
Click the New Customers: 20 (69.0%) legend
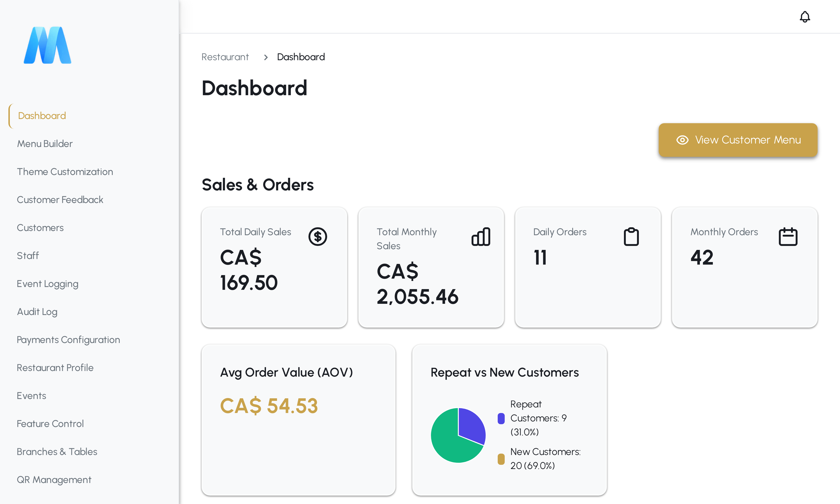[x=545, y=459]
